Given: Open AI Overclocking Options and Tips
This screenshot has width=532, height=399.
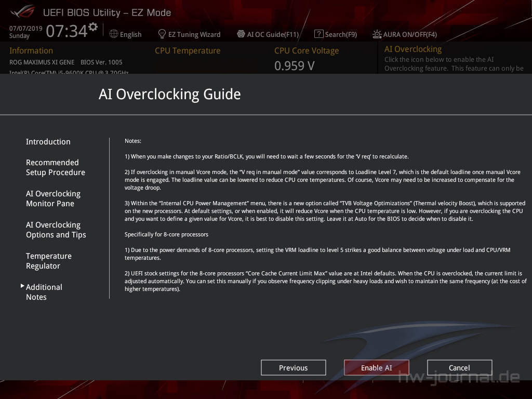Looking at the screenshot, I should (x=56, y=230).
